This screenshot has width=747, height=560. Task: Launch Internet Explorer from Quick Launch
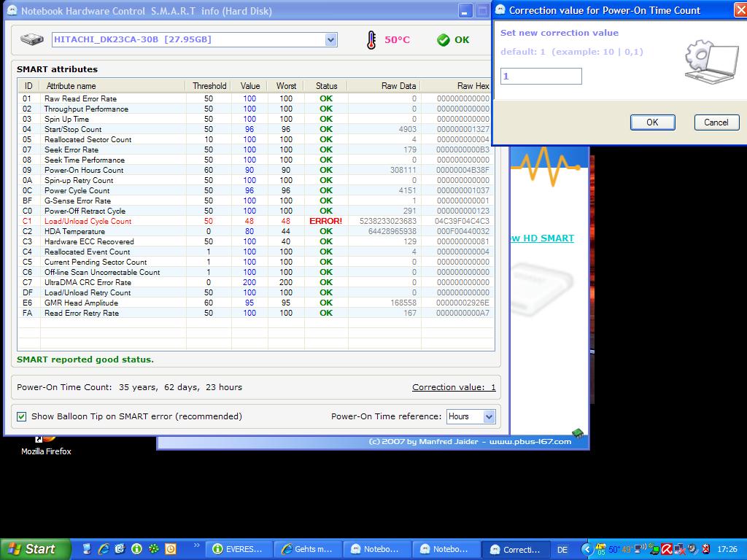(104, 549)
